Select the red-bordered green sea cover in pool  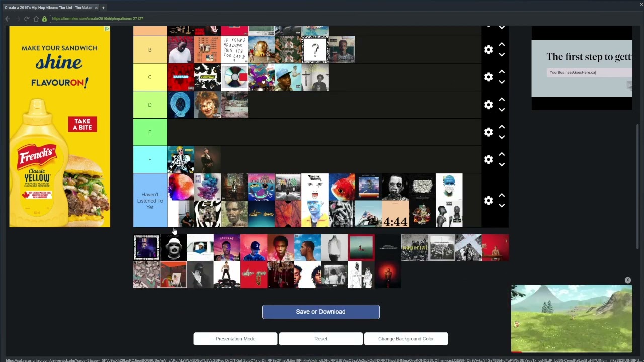coord(361,248)
